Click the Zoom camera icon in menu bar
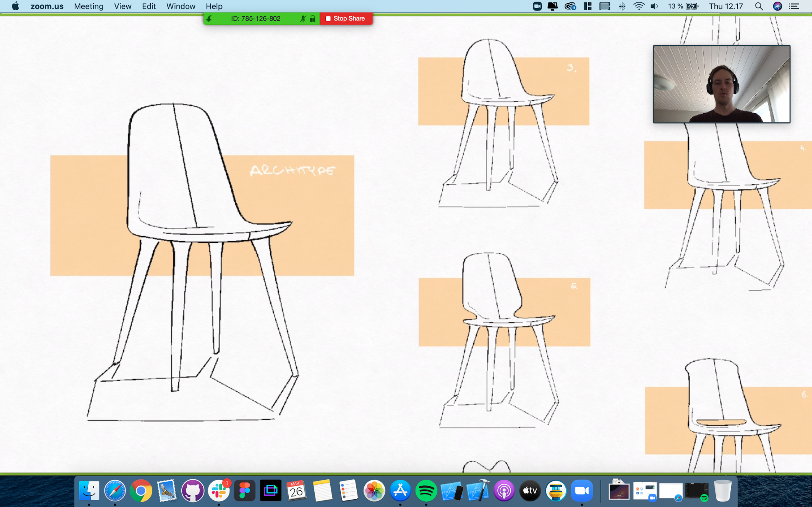The height and width of the screenshot is (507, 812). (x=537, y=6)
